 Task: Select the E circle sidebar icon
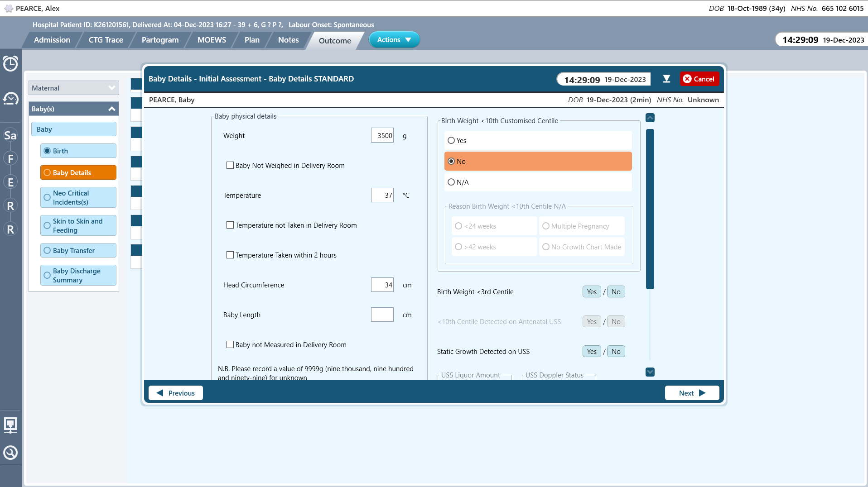coord(10,182)
